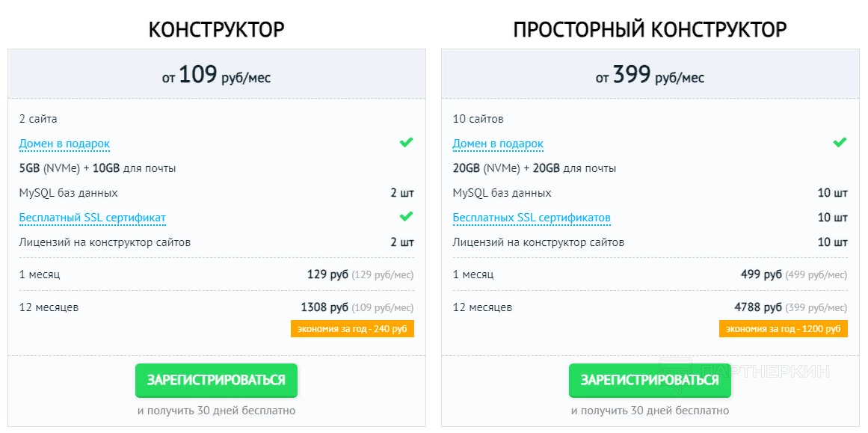Click the left green ЗАРЕГИСТРИРОВАТЬСЯ button
Screen dimensions: 868x433
pyautogui.click(x=216, y=380)
